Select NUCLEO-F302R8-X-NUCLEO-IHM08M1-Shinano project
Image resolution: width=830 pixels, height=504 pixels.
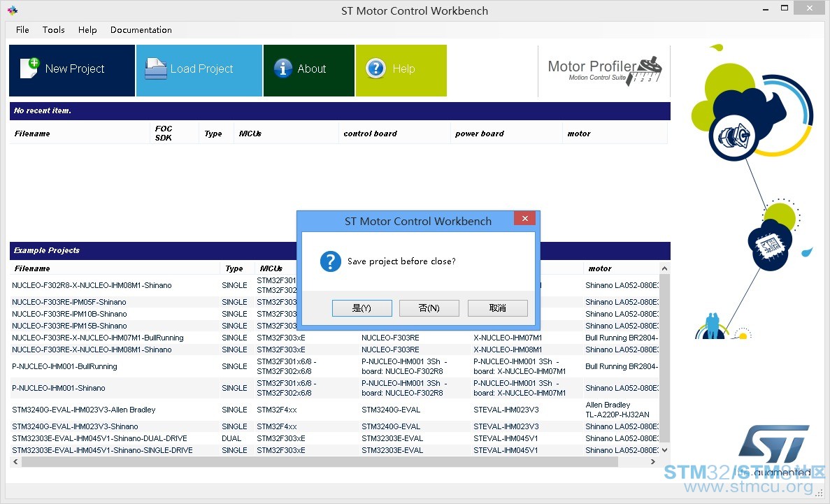92,285
